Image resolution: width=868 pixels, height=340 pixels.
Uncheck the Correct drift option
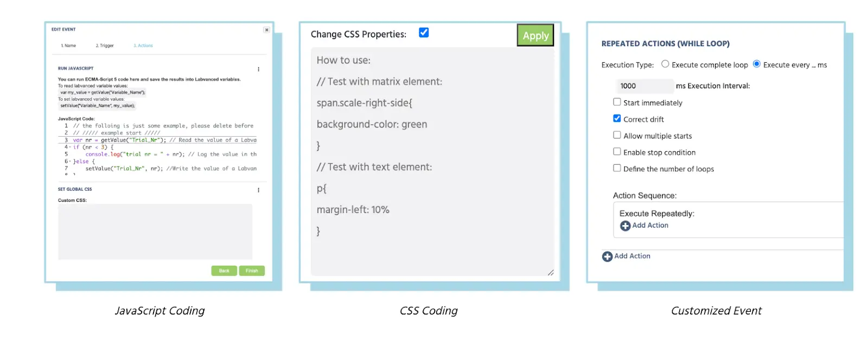click(x=617, y=118)
